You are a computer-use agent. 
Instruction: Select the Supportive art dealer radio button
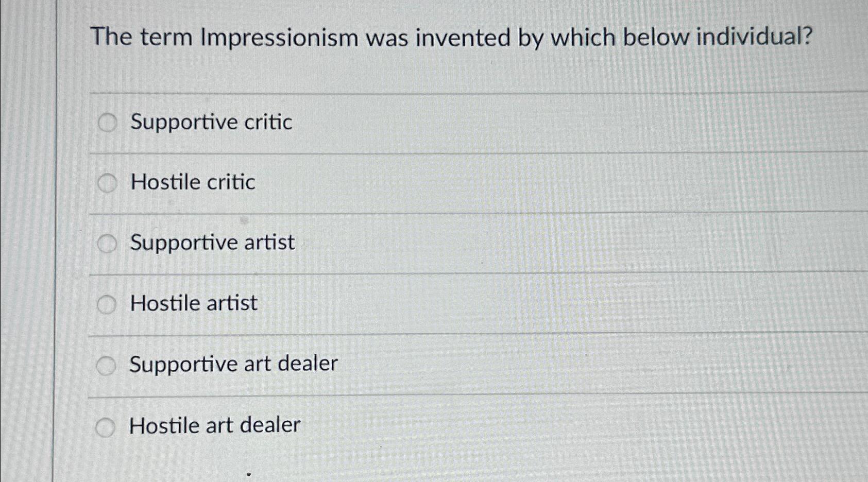(107, 365)
